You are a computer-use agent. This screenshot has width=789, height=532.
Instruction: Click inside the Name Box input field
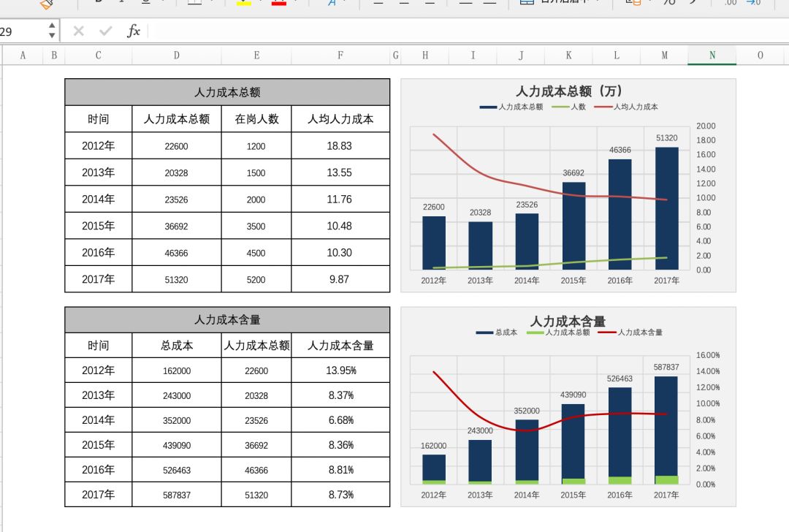pyautogui.click(x=22, y=32)
